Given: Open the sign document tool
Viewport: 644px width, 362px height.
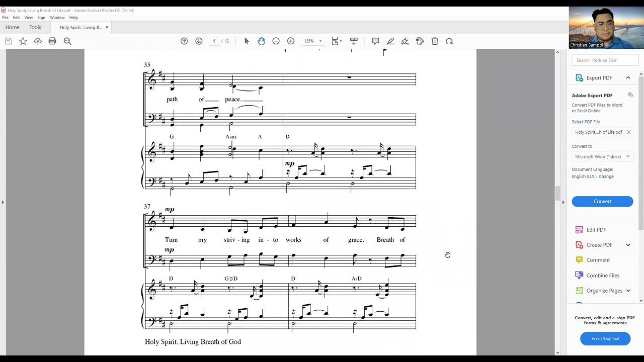Looking at the screenshot, I should (x=405, y=41).
